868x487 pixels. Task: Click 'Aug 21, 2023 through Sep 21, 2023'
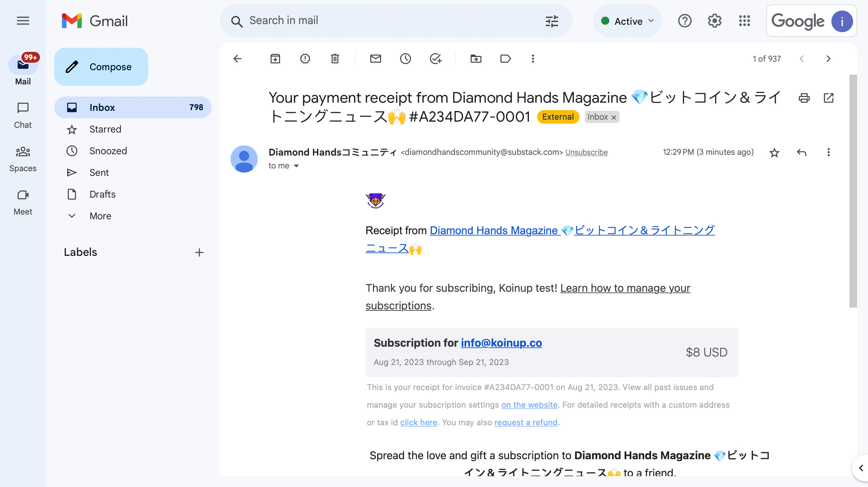441,362
